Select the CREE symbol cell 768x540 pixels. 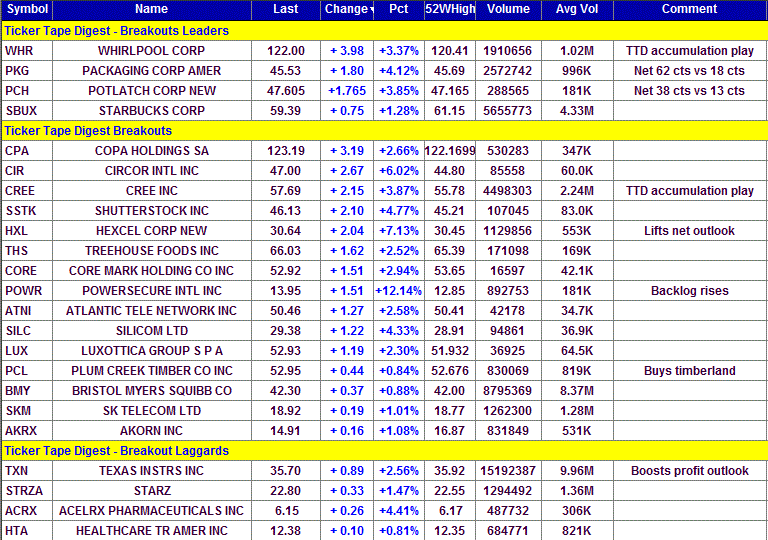point(27,191)
